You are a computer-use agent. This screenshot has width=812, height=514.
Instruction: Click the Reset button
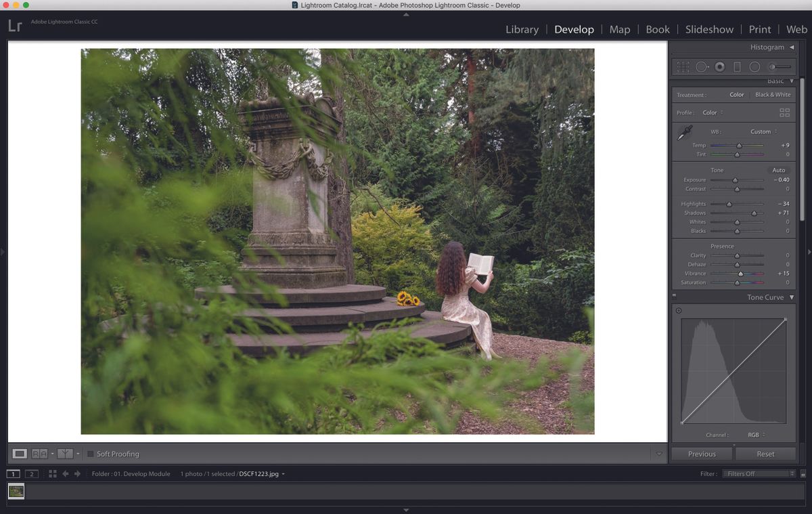(765, 453)
